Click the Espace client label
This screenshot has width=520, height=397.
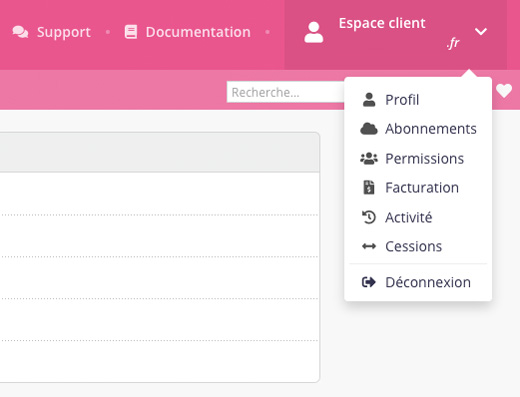click(x=382, y=23)
